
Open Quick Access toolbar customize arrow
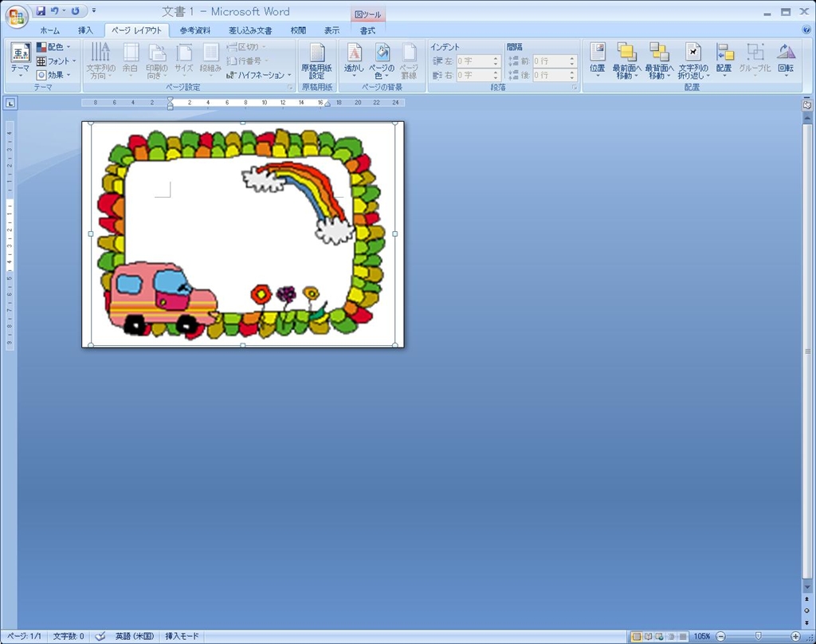94,11
